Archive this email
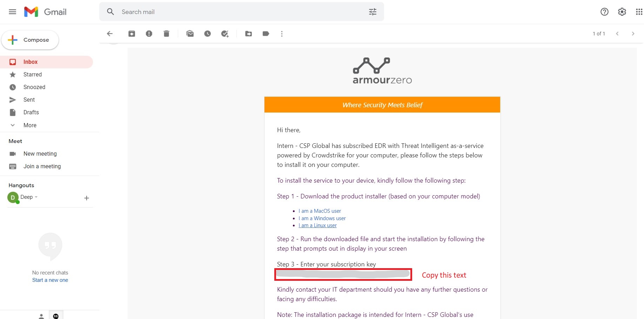 (x=132, y=34)
